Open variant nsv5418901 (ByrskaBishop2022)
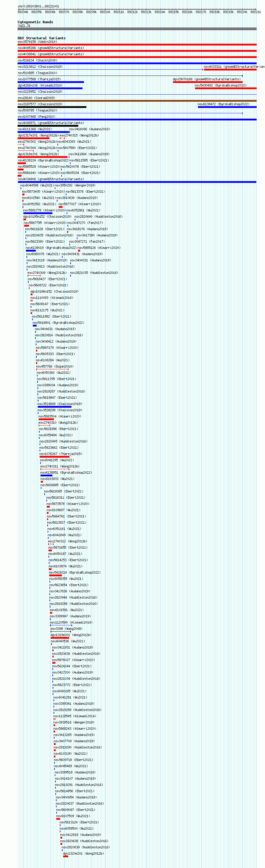The height and width of the screenshot is (868, 265). [x=58, y=323]
